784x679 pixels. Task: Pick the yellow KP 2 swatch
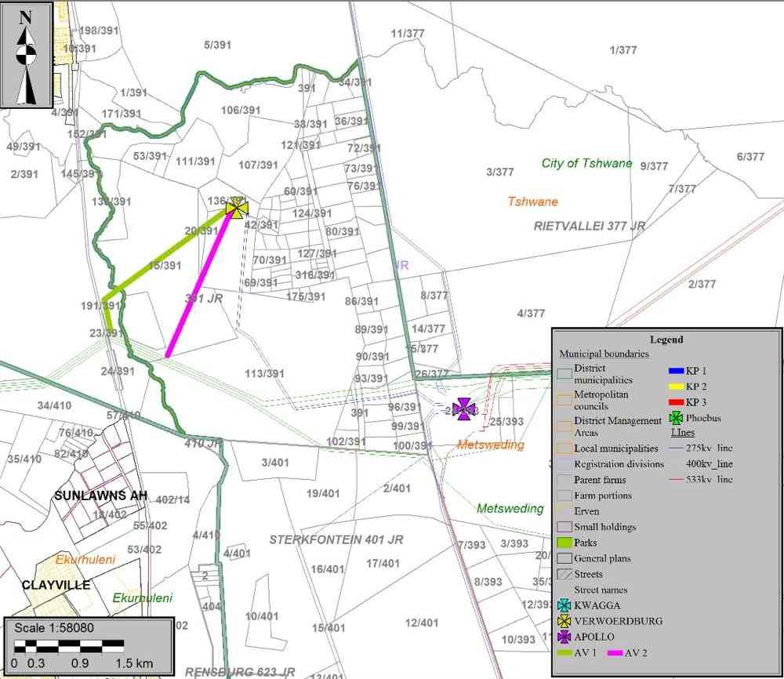point(676,387)
